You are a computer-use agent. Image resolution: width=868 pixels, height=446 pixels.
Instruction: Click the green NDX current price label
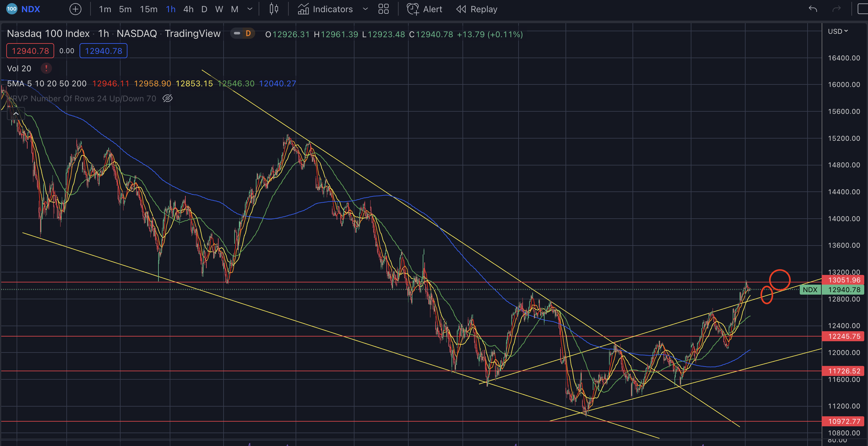coord(810,290)
